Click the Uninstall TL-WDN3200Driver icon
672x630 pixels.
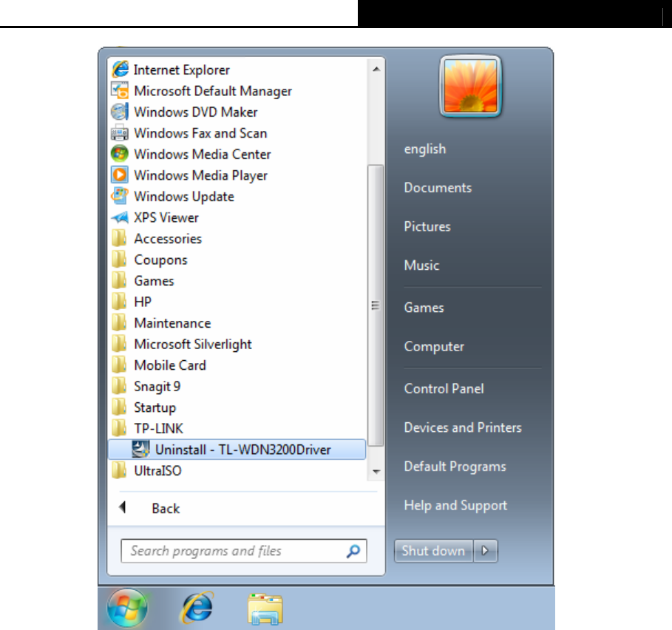coord(140,449)
